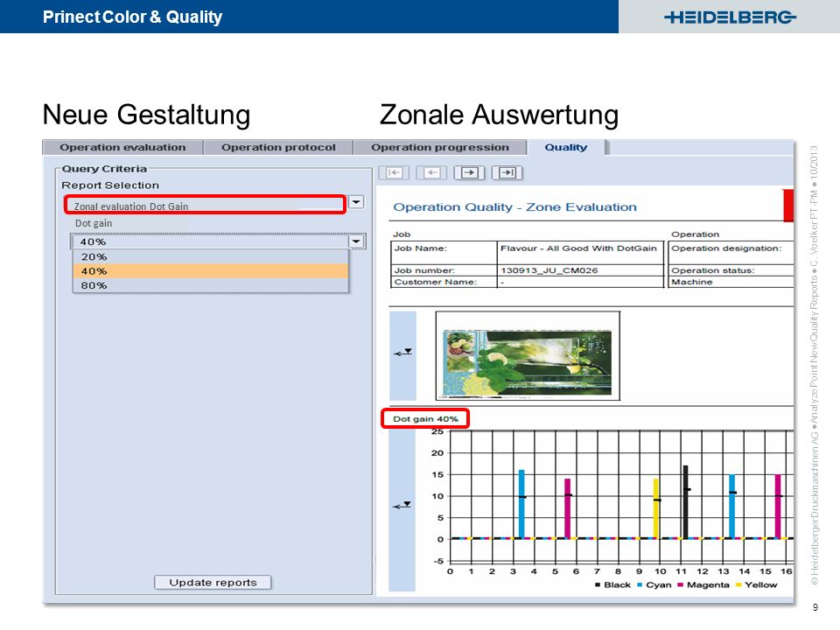The height and width of the screenshot is (630, 840).
Task: Click the Black legend swatch
Action: (598, 585)
